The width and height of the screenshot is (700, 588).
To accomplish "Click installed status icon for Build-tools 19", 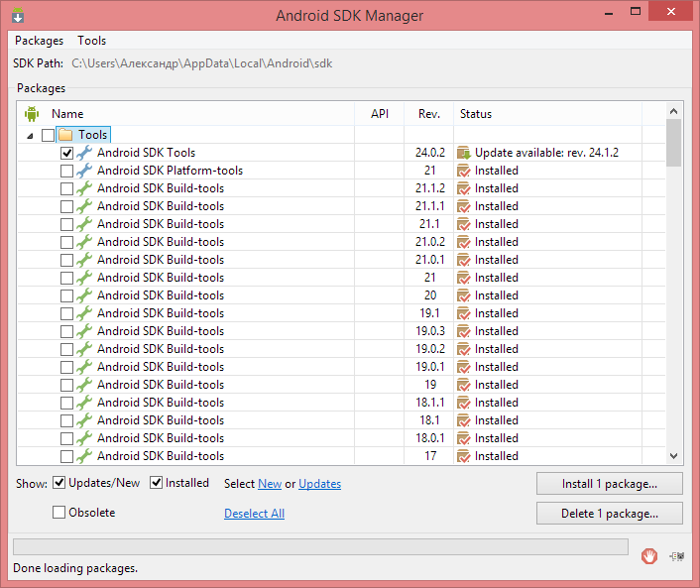I will (x=464, y=385).
